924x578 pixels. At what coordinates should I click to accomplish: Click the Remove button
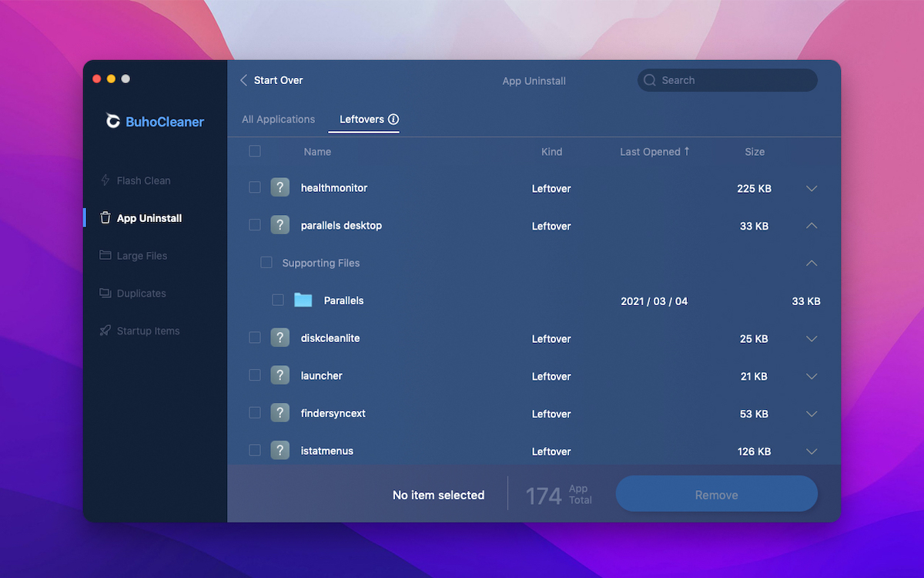point(717,494)
